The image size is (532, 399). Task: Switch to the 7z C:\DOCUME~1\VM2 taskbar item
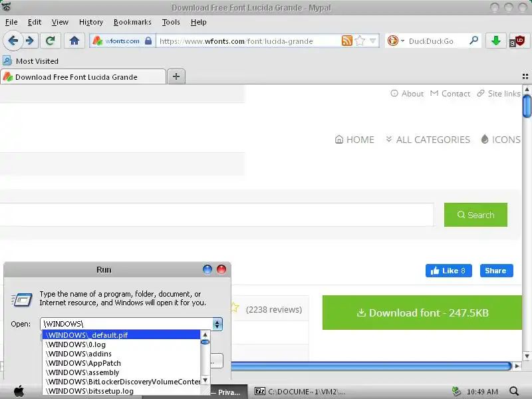click(300, 392)
